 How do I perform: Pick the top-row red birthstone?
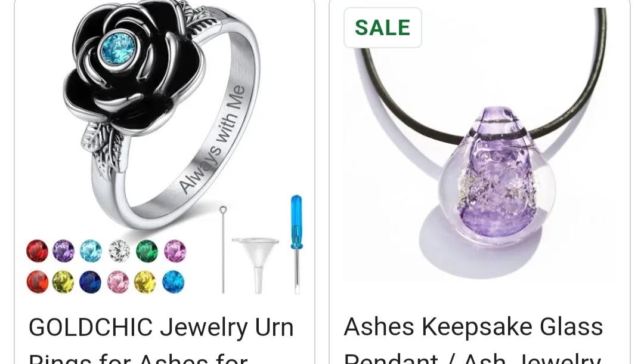38,251
